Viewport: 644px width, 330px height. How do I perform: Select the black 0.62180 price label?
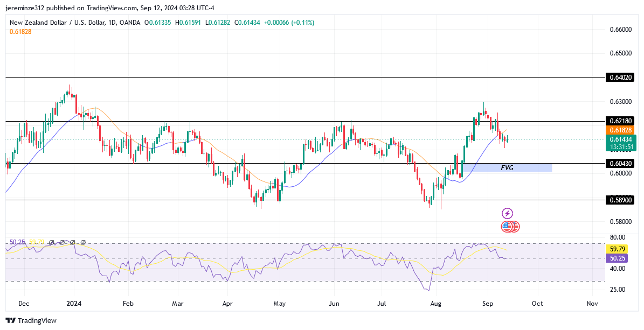tap(621, 121)
